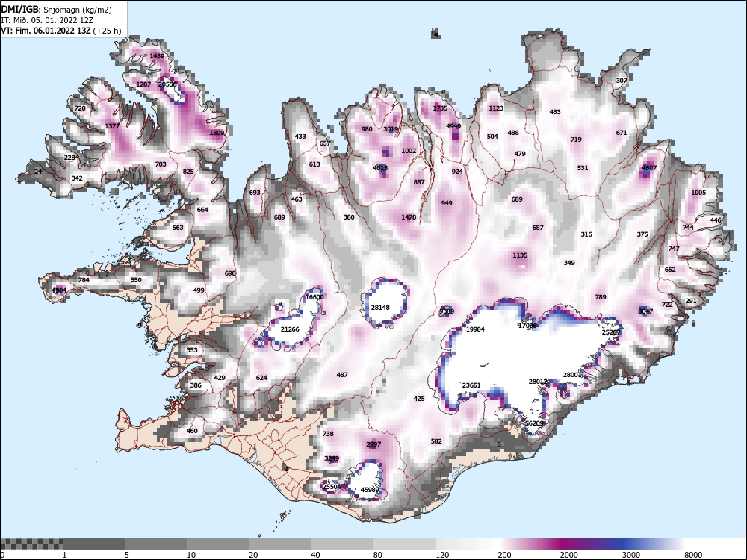
Task: Click the value '1005'
Action: point(698,193)
